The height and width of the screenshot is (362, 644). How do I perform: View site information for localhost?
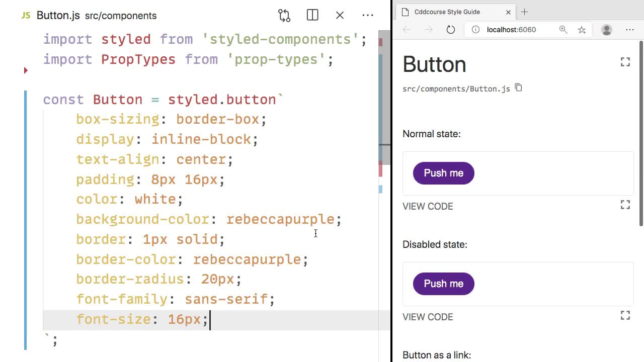pyautogui.click(x=475, y=30)
